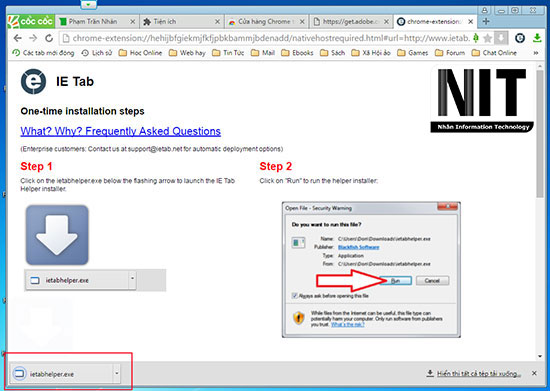
Task: Close the Cửa hàng Chrome tab
Action: pos(302,22)
